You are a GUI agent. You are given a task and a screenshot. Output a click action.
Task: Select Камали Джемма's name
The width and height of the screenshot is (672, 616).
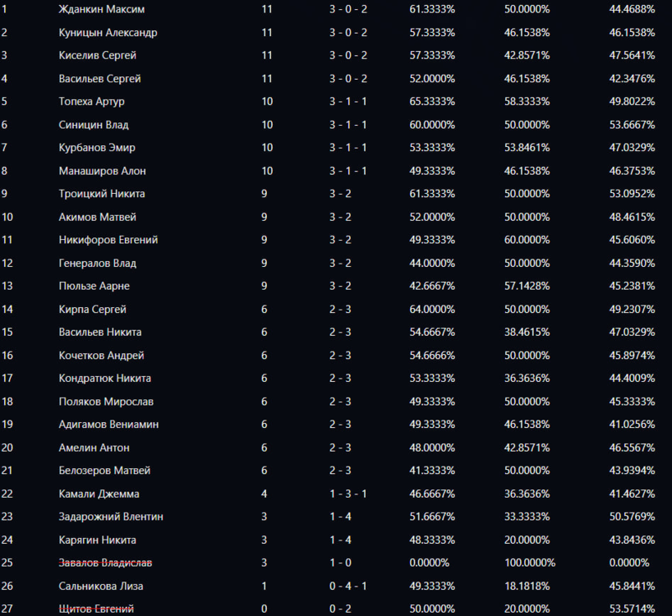pyautogui.click(x=99, y=494)
